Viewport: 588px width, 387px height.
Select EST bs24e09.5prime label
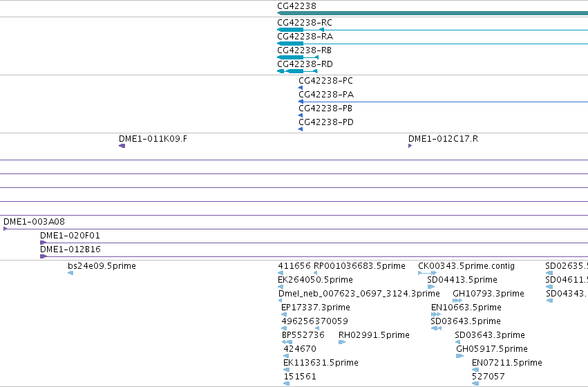click(x=102, y=266)
